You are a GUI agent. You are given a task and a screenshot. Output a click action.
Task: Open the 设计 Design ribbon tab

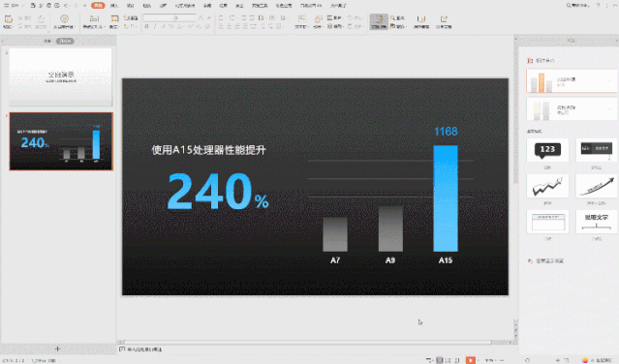pyautogui.click(x=130, y=6)
